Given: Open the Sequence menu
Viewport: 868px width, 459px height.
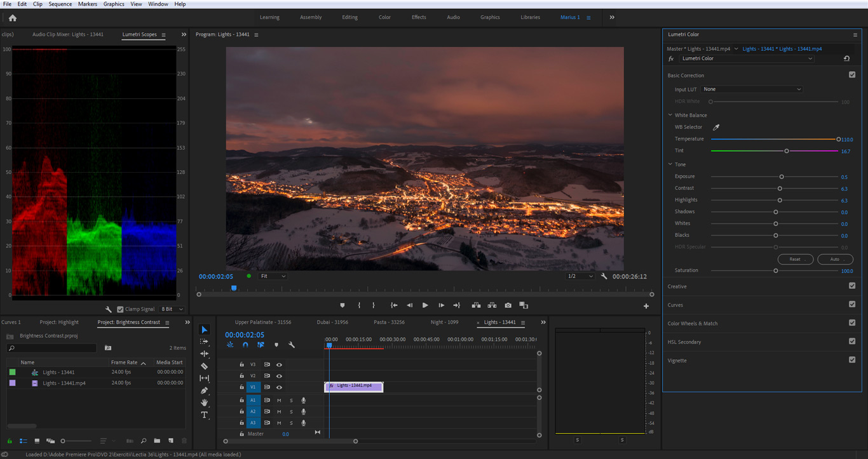Looking at the screenshot, I should pos(60,4).
